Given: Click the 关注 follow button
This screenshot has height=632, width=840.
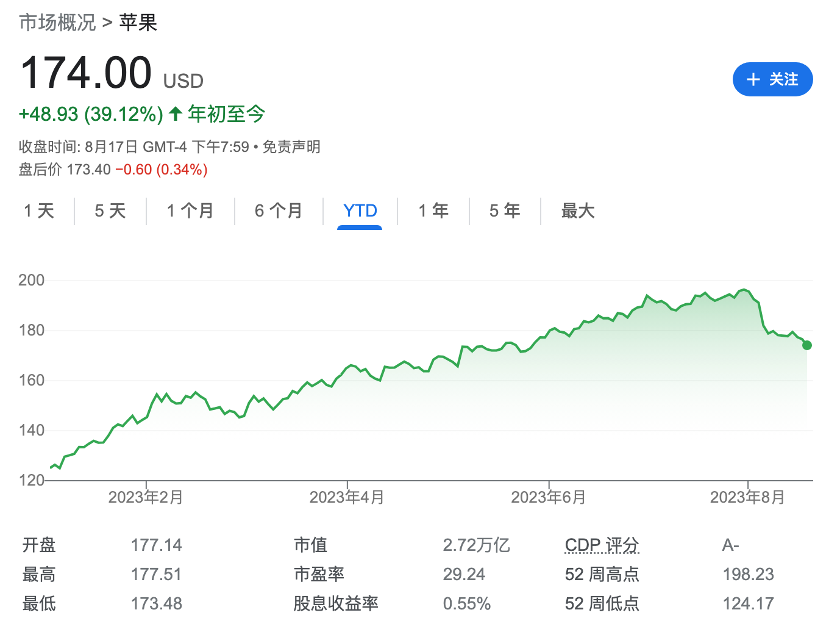Looking at the screenshot, I should click(x=772, y=79).
